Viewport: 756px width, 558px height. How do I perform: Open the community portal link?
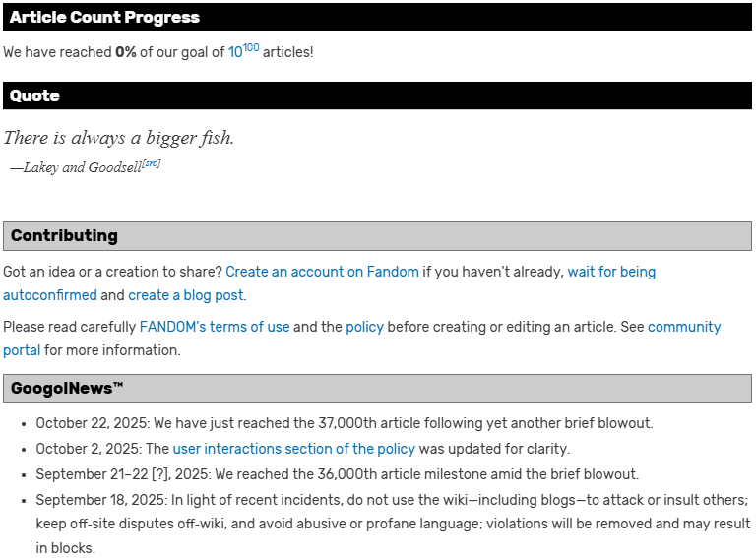[x=683, y=327]
